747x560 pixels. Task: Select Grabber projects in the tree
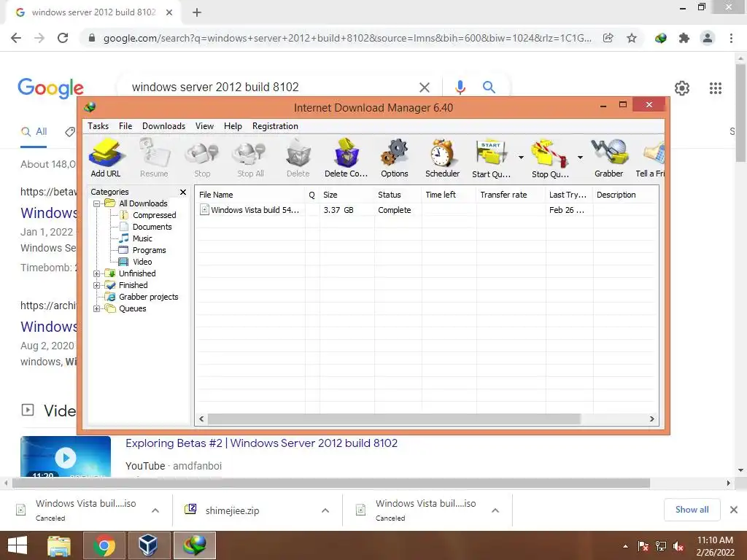tap(148, 297)
